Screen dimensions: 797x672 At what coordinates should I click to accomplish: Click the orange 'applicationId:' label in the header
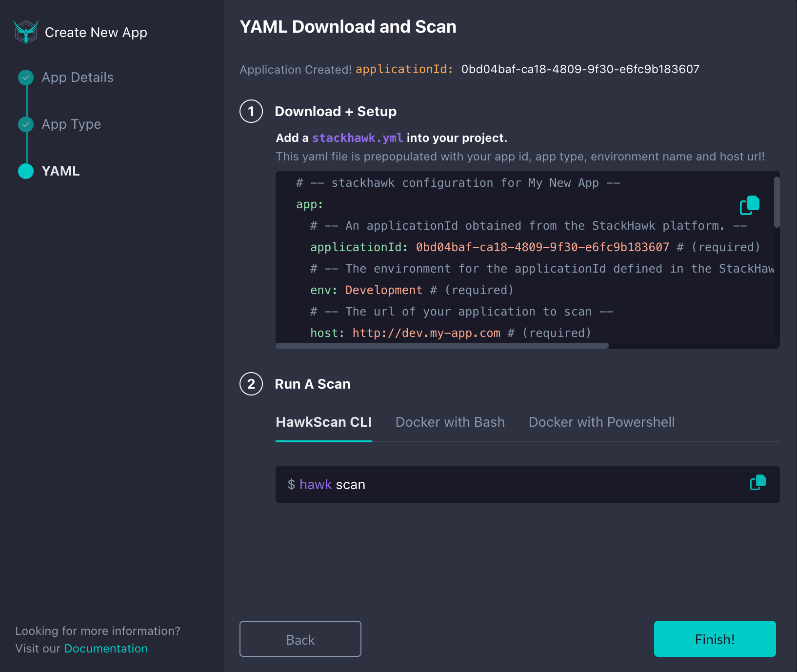[x=404, y=69]
